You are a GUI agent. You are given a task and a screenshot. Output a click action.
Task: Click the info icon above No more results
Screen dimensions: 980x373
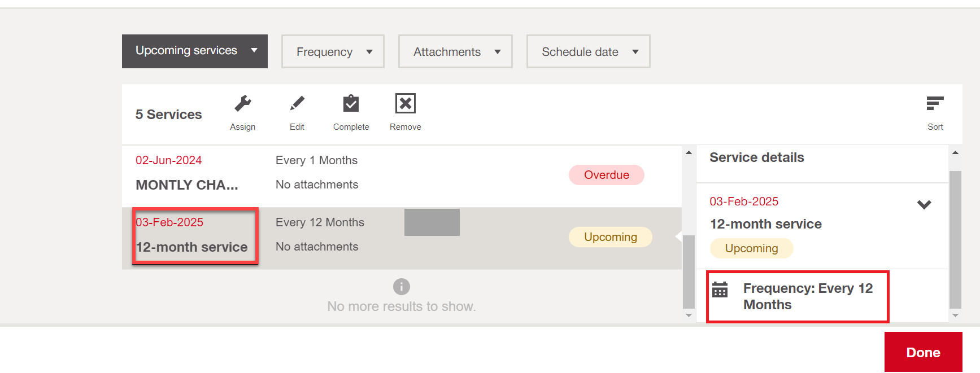point(402,287)
